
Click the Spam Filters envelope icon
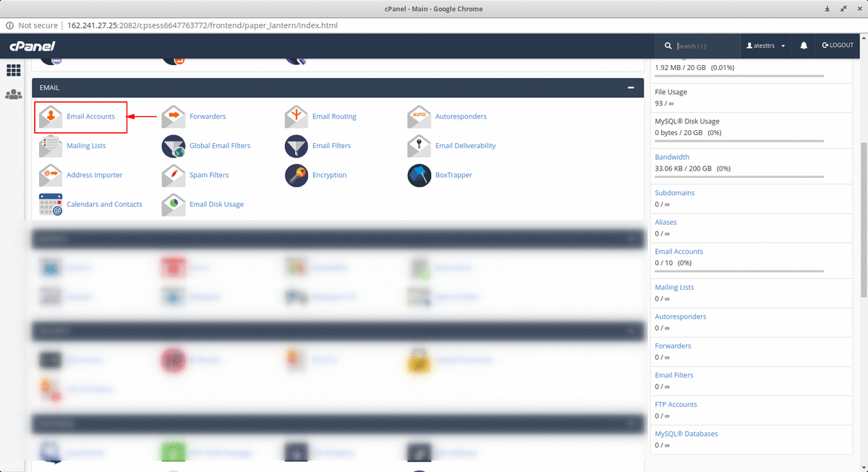coord(174,175)
